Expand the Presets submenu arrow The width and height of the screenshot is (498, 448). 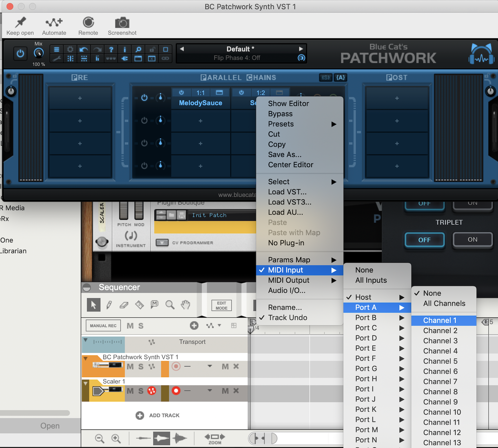[334, 124]
